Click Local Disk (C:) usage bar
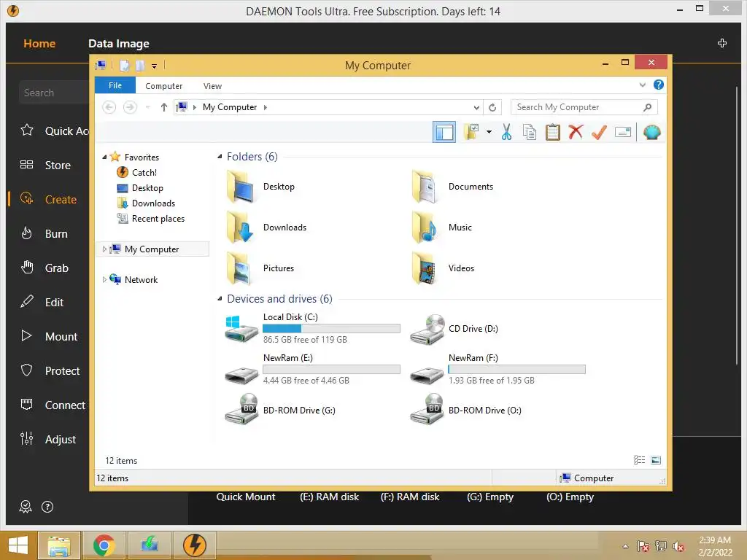This screenshot has height=560, width=747. tap(332, 329)
